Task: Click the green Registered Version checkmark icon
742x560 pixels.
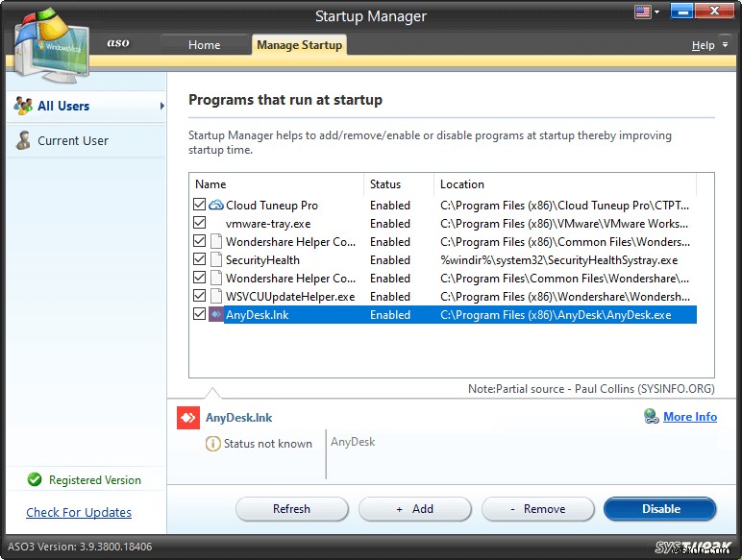Action: 35,479
